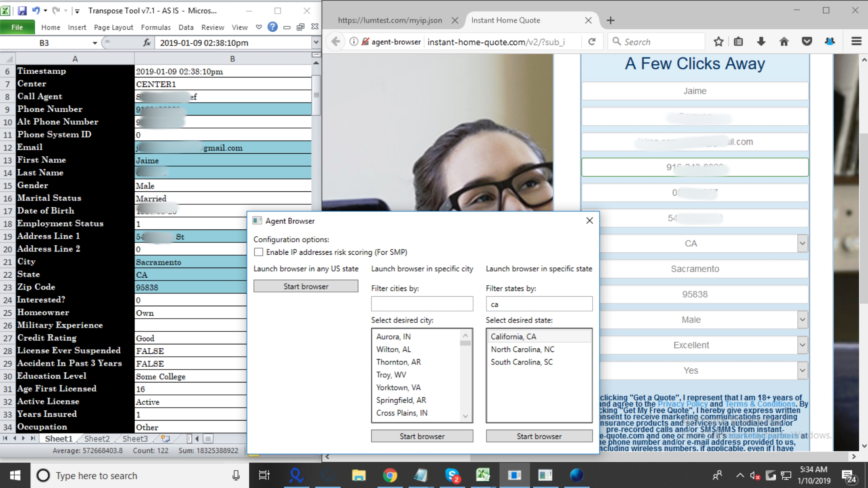This screenshot has height=488, width=868.
Task: Open the Firefox downloads arrow icon
Action: pyautogui.click(x=761, y=42)
